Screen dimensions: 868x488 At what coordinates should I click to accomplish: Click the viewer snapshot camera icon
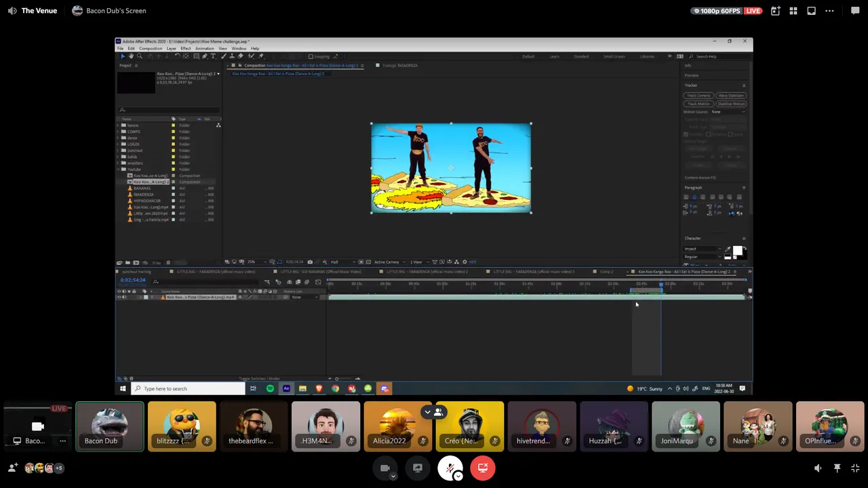310,262
